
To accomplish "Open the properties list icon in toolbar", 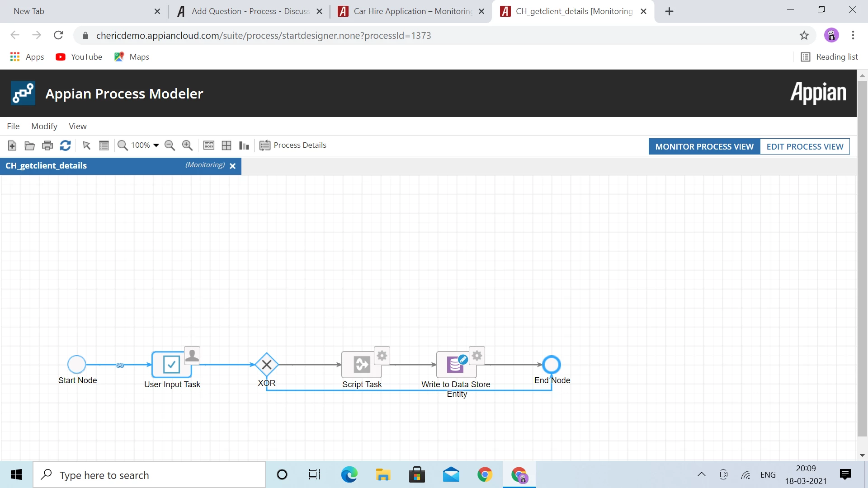I will pyautogui.click(x=104, y=145).
